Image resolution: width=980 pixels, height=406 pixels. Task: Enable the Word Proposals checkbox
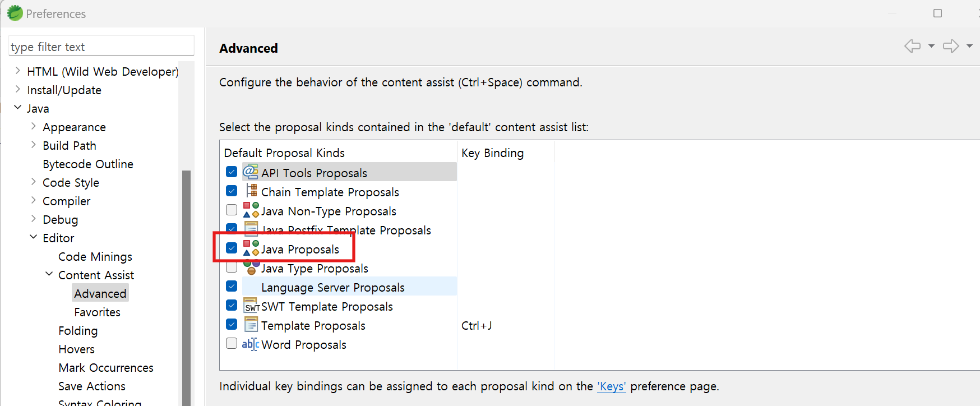pyautogui.click(x=232, y=343)
